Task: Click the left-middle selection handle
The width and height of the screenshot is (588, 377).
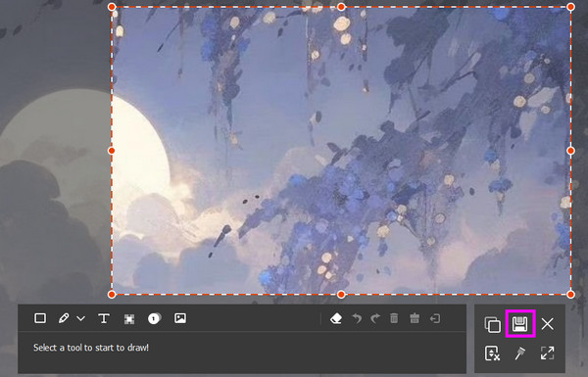Action: [x=112, y=151]
